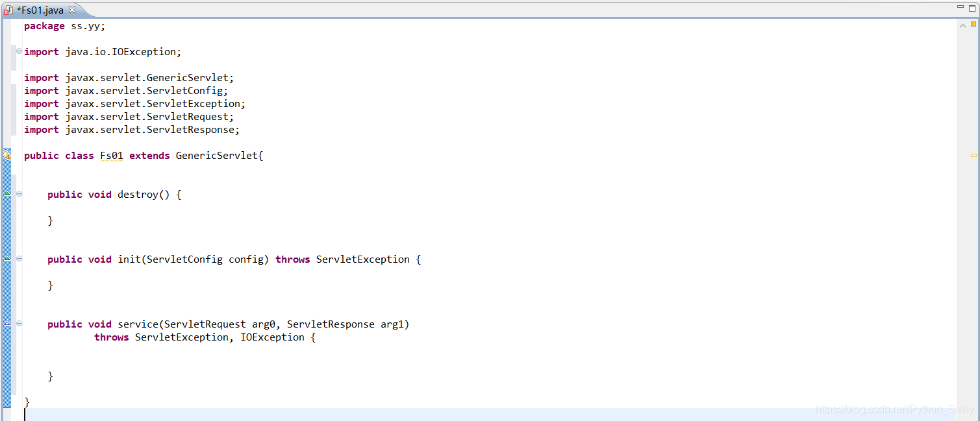Click 'GenericServlet' after extends keyword

(x=217, y=156)
